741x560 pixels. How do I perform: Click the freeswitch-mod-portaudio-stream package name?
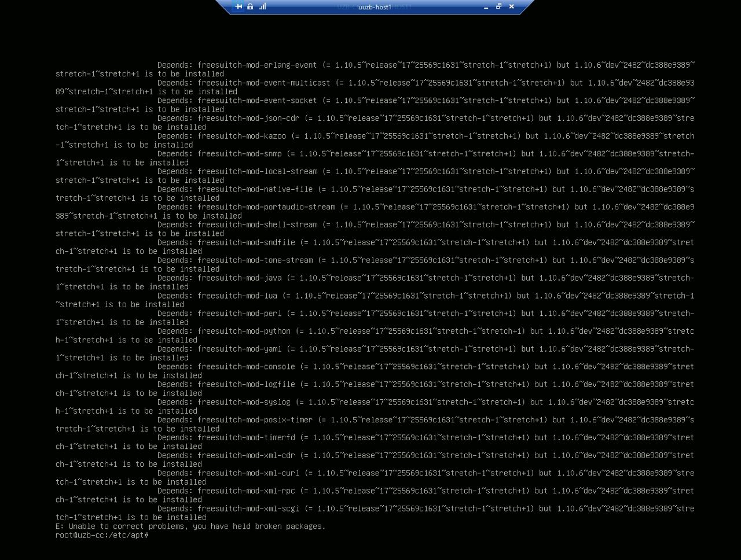[266, 207]
